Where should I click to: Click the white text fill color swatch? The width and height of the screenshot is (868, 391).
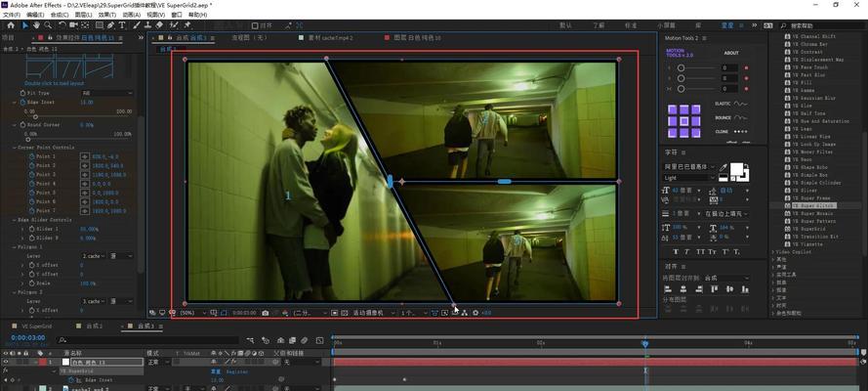point(736,168)
